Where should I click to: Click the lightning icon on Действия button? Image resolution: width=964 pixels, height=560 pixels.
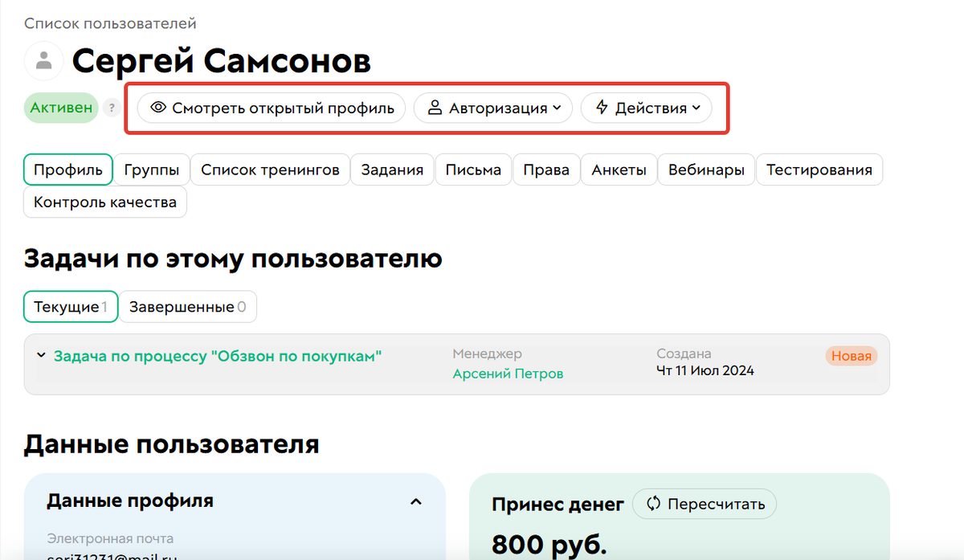point(603,108)
